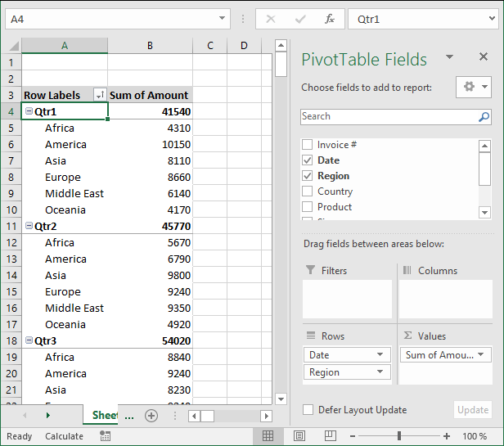The width and height of the screenshot is (504, 446).
Task: Select cell with value 41540
Action: click(x=150, y=111)
